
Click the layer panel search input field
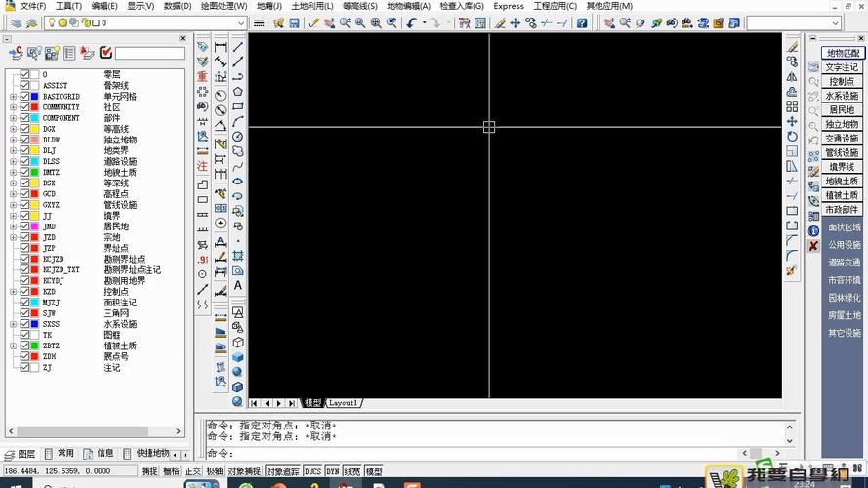[149, 53]
